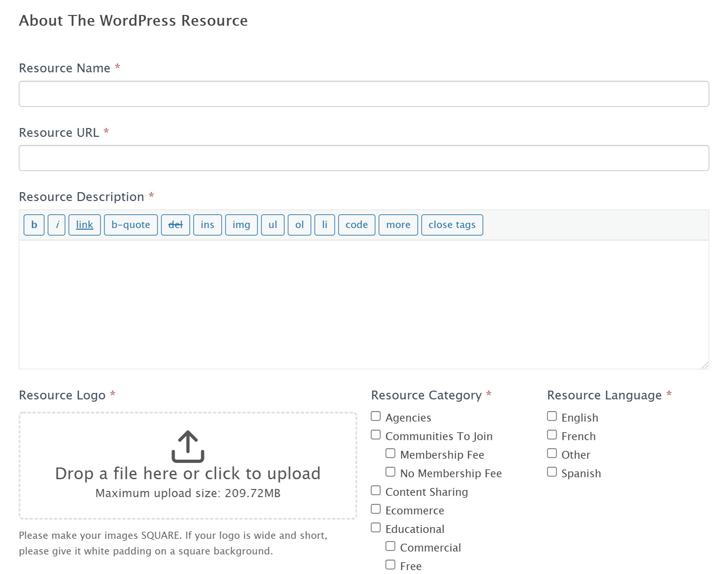
Task: Apply strikethrough using the del button
Action: tap(175, 225)
